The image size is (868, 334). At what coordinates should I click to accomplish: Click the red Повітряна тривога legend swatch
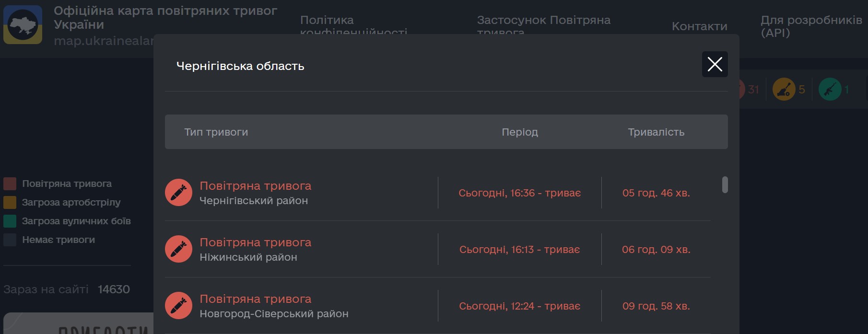[x=10, y=184]
